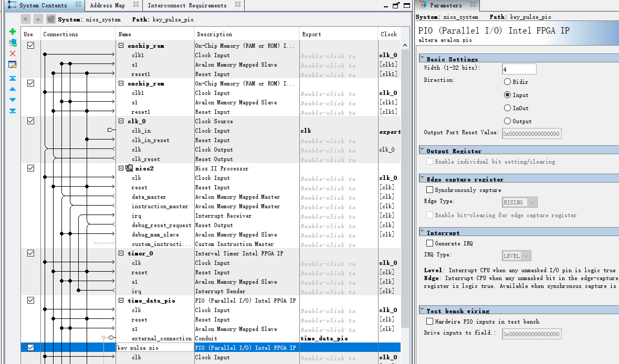Click the gray drill-into-subsystem button
This screenshot has width=619, height=364.
coord(50,19)
